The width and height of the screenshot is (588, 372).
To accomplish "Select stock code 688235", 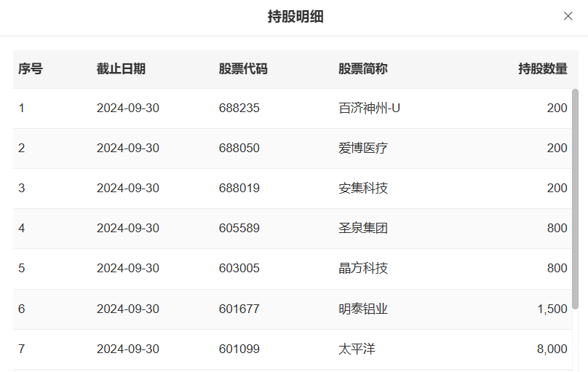I will pyautogui.click(x=239, y=108).
